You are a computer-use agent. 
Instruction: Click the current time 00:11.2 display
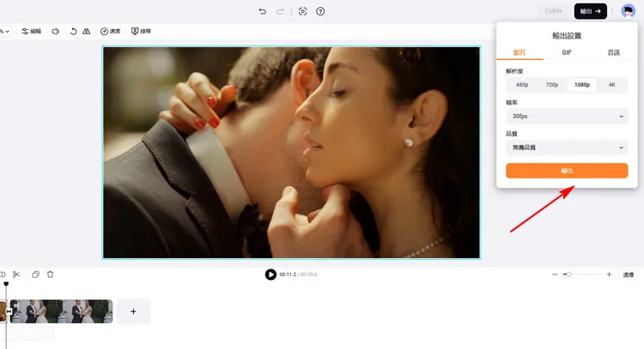click(x=288, y=274)
